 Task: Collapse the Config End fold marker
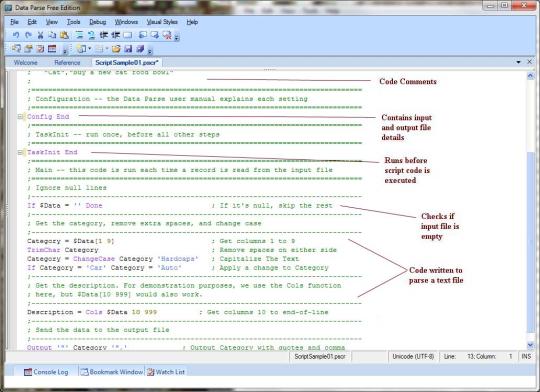click(20, 116)
